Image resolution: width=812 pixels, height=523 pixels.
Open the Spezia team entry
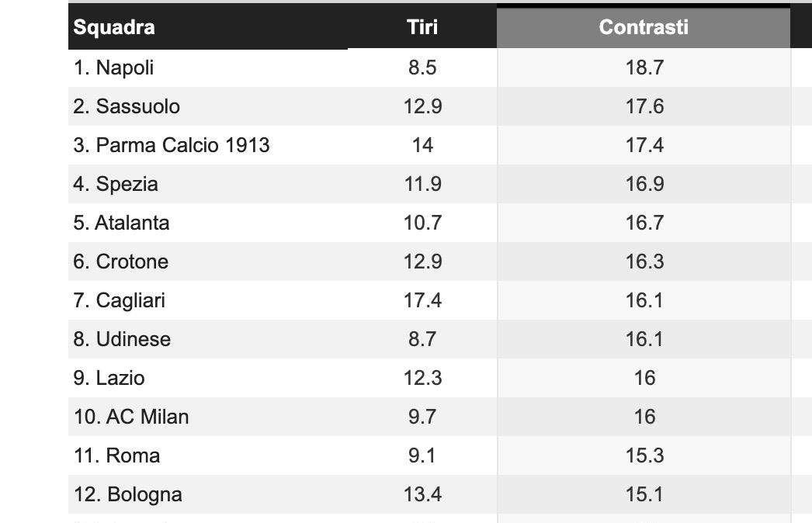[116, 185]
